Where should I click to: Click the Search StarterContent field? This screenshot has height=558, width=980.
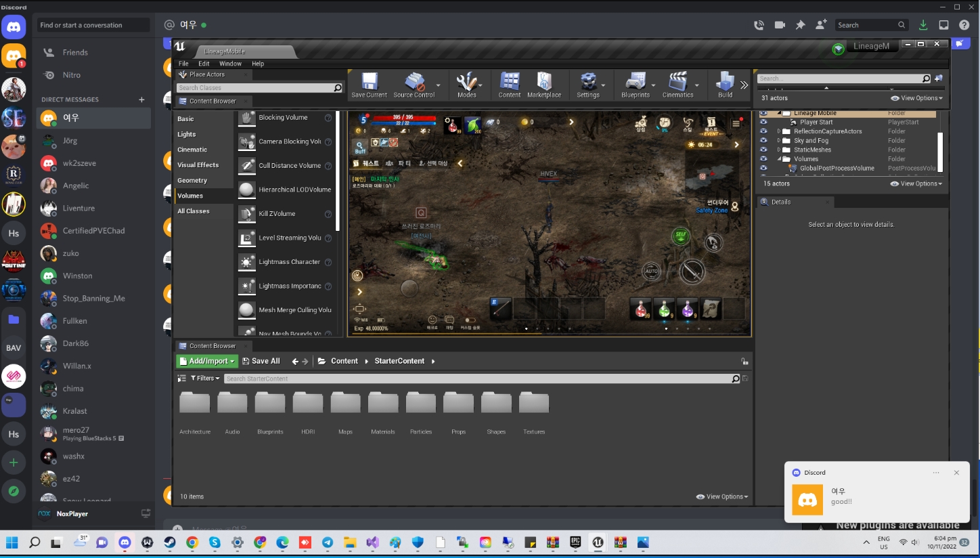click(x=483, y=379)
